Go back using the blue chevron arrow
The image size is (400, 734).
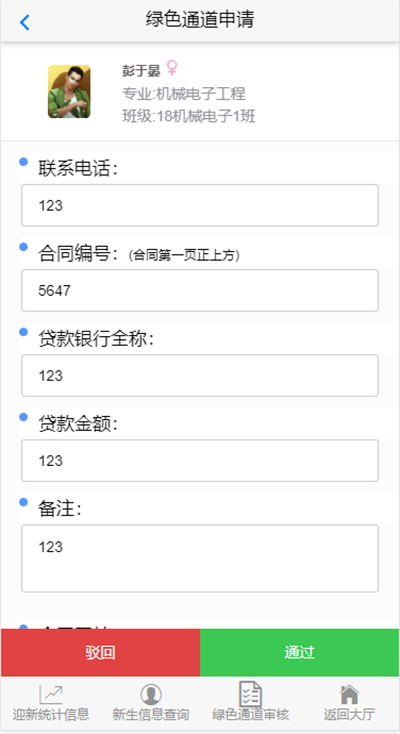(x=25, y=22)
